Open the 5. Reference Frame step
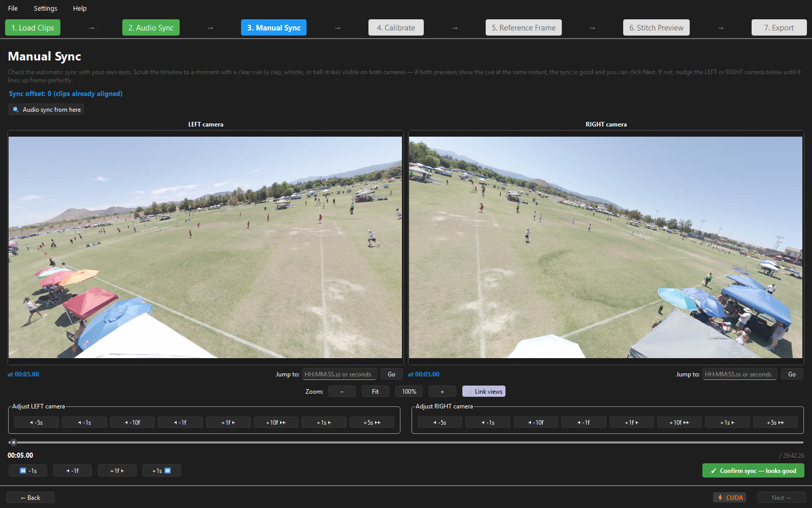812x508 pixels. tap(523, 27)
